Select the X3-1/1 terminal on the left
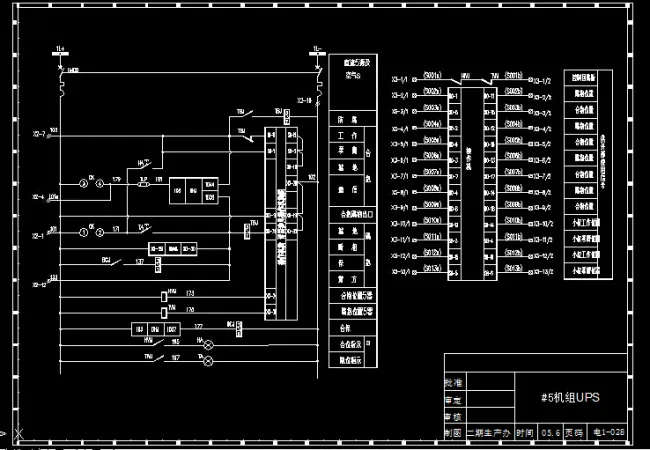The width and height of the screenshot is (650, 450). click(400, 78)
